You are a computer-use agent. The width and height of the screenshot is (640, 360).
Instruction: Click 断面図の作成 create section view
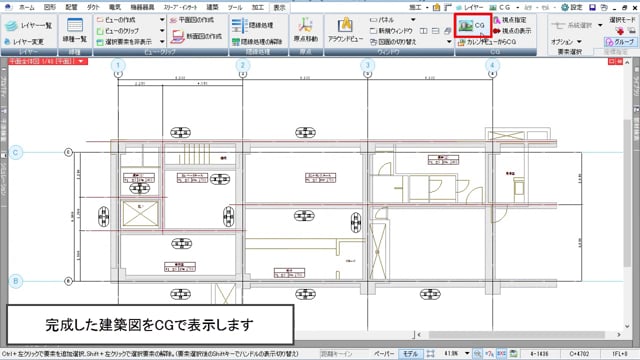[x=196, y=36]
